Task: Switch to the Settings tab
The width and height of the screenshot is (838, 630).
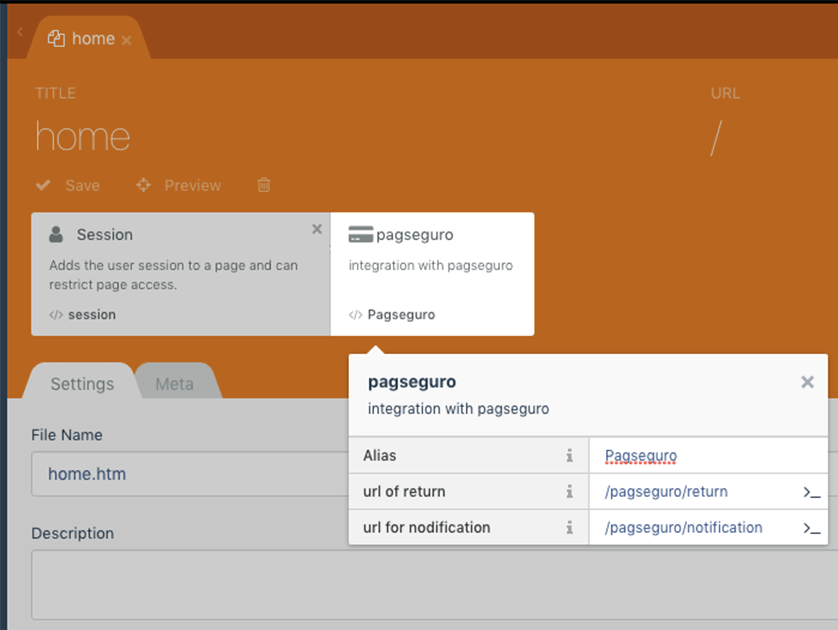Action: click(82, 384)
